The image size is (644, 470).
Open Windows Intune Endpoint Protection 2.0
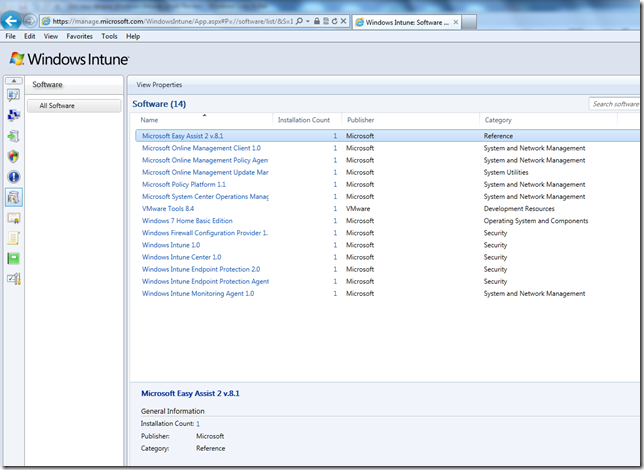[201, 269]
